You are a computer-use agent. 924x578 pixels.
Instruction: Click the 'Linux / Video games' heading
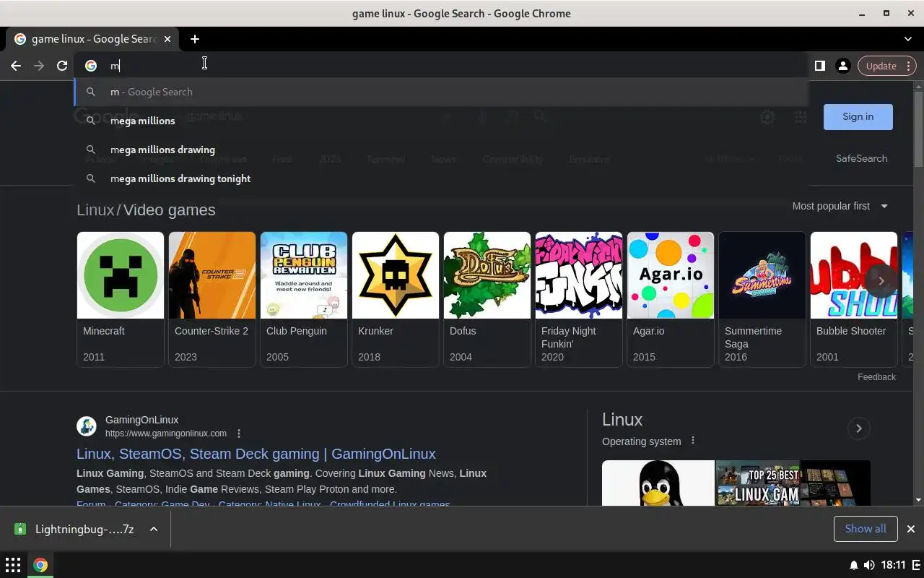point(146,210)
